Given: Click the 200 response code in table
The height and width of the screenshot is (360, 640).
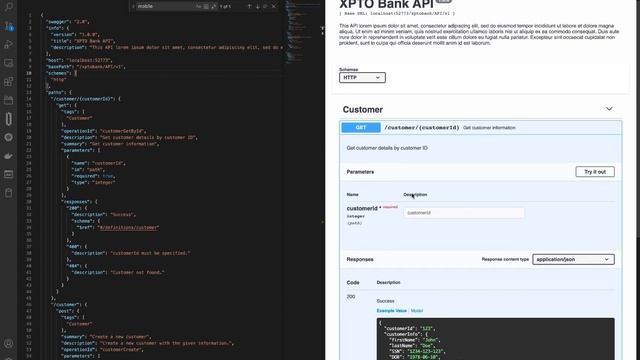Looking at the screenshot, I should (351, 297).
